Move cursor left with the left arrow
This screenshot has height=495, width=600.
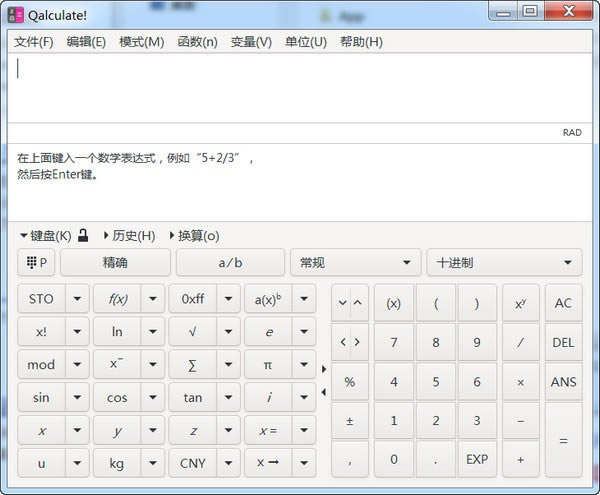click(342, 342)
